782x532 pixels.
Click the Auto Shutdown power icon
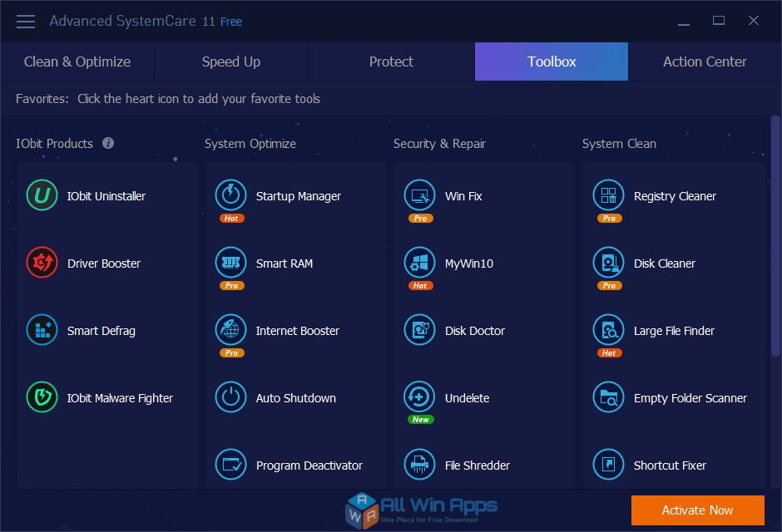231,397
